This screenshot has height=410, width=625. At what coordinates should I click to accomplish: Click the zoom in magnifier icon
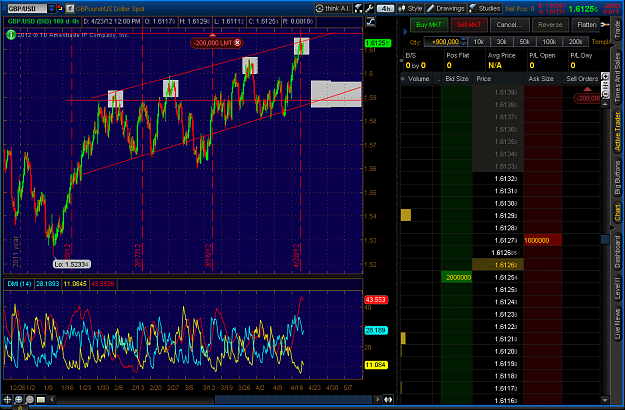[18, 399]
